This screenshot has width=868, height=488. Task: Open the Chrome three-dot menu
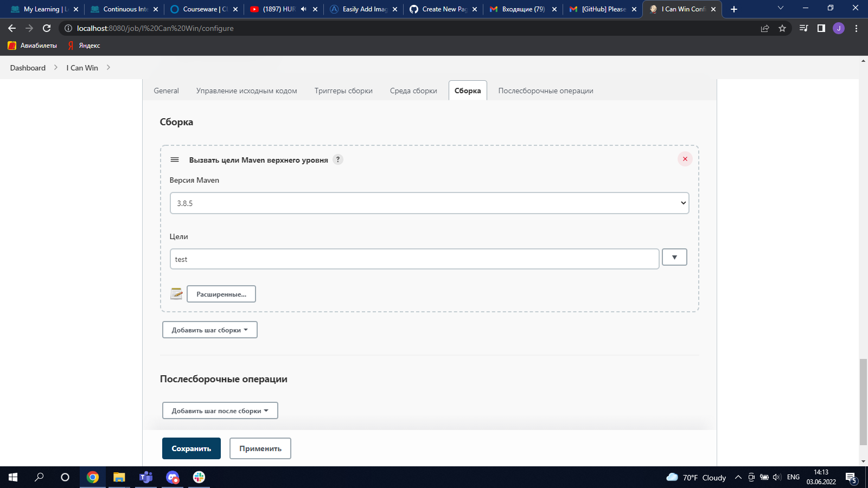click(x=857, y=28)
